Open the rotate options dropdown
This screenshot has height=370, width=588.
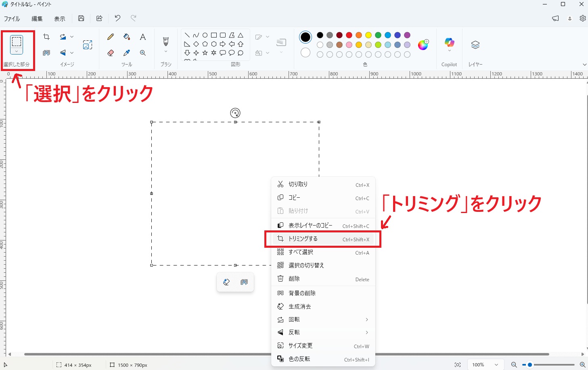71,37
